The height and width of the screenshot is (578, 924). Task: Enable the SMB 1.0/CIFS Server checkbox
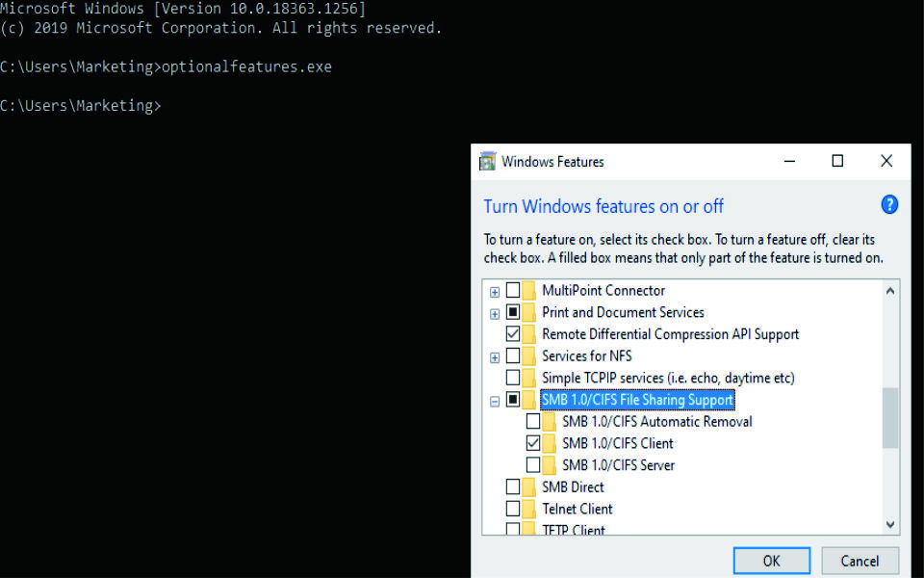(532, 464)
